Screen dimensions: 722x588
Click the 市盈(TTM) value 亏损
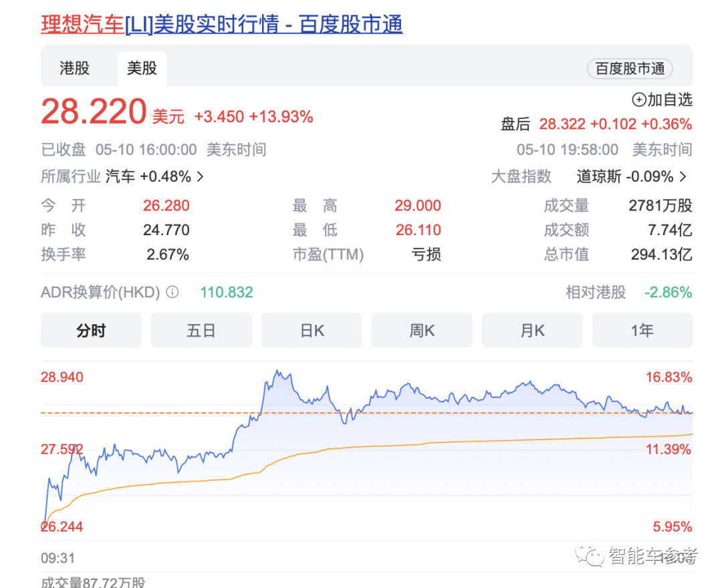(426, 255)
